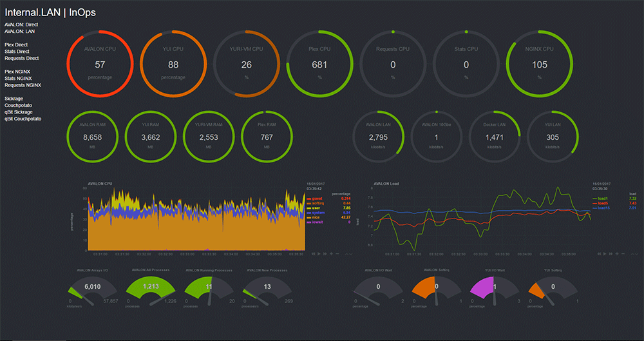Select the AVALON CPU pie gauge
The height and width of the screenshot is (341, 644).
coord(100,64)
